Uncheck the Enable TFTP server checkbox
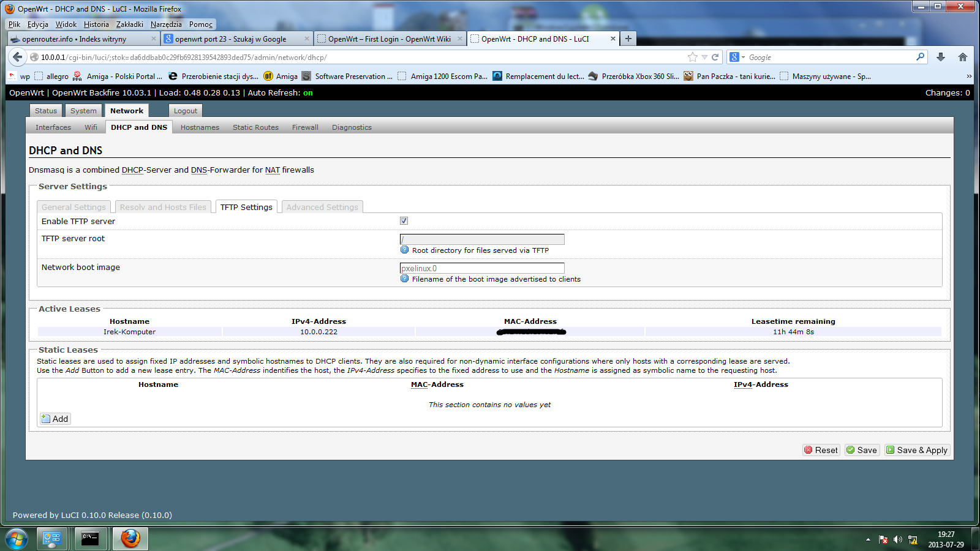Image resolution: width=980 pixels, height=551 pixels. tap(404, 221)
